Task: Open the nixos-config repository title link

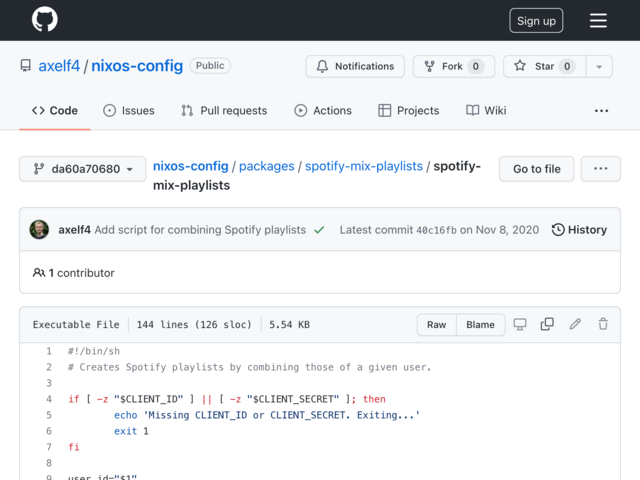Action: click(x=137, y=66)
